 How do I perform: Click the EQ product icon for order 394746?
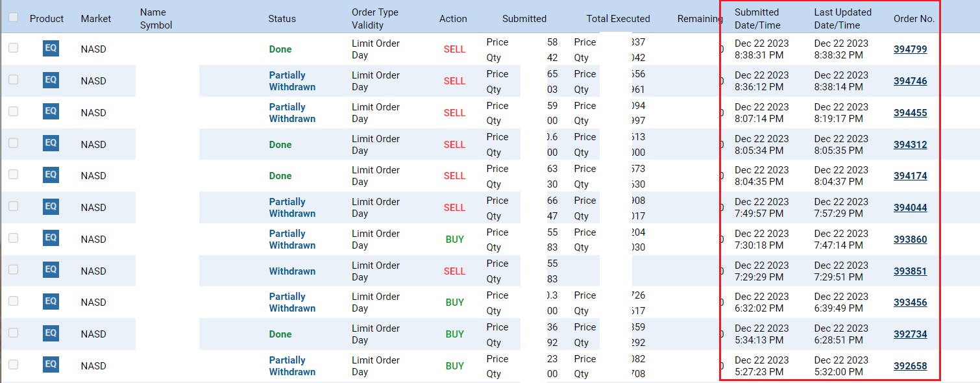pyautogui.click(x=51, y=80)
